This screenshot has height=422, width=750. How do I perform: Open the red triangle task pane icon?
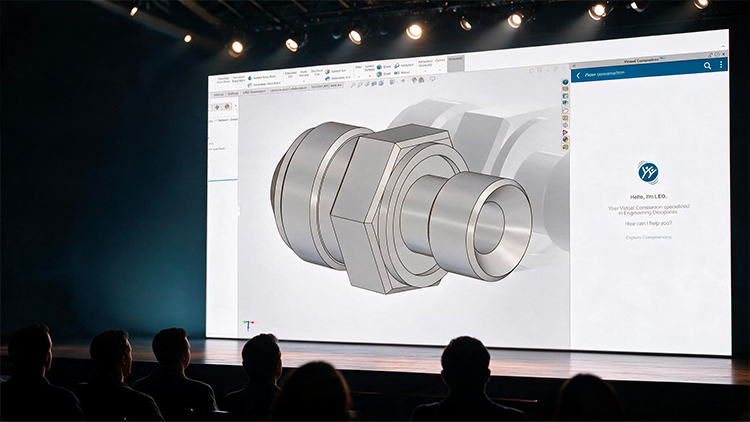[565, 133]
